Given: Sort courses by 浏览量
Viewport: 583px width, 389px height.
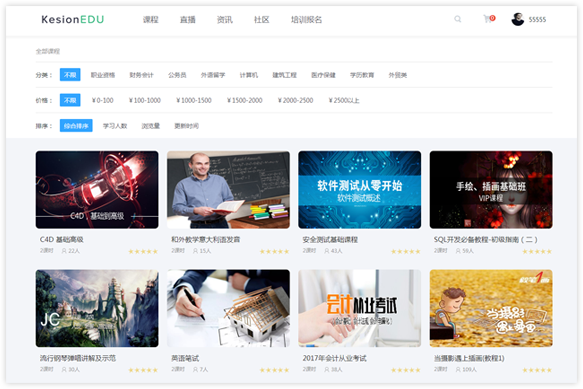Looking at the screenshot, I should (x=151, y=126).
